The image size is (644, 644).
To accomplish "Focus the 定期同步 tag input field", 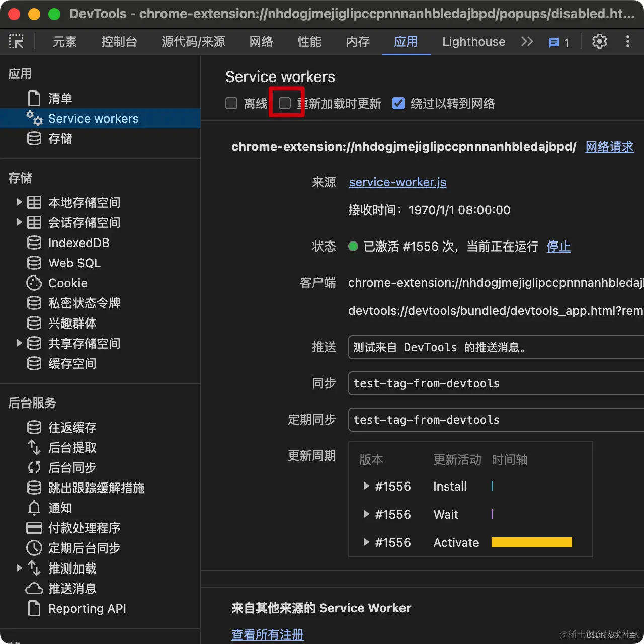I will (x=496, y=420).
